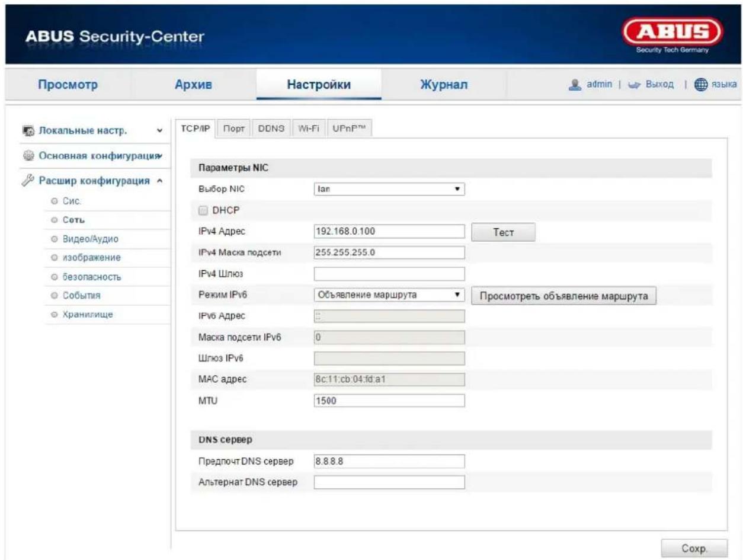The height and width of the screenshot is (560, 743).
Task: Select безопасность in the sidebar
Action: click(x=92, y=277)
